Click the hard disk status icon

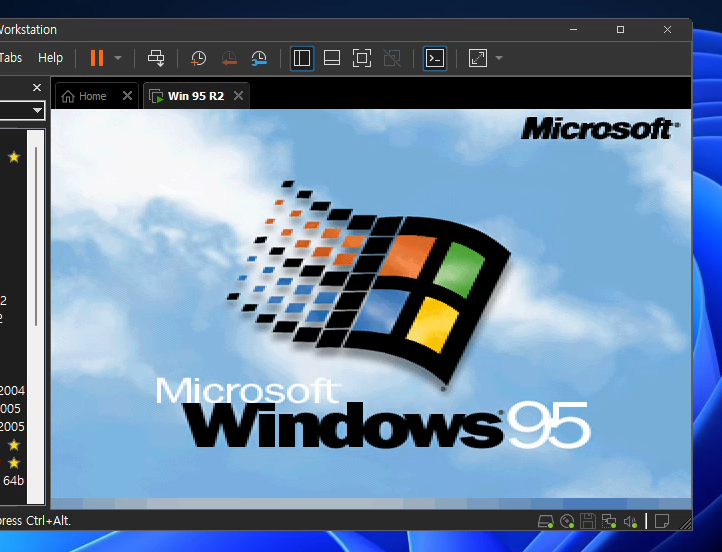(x=546, y=522)
